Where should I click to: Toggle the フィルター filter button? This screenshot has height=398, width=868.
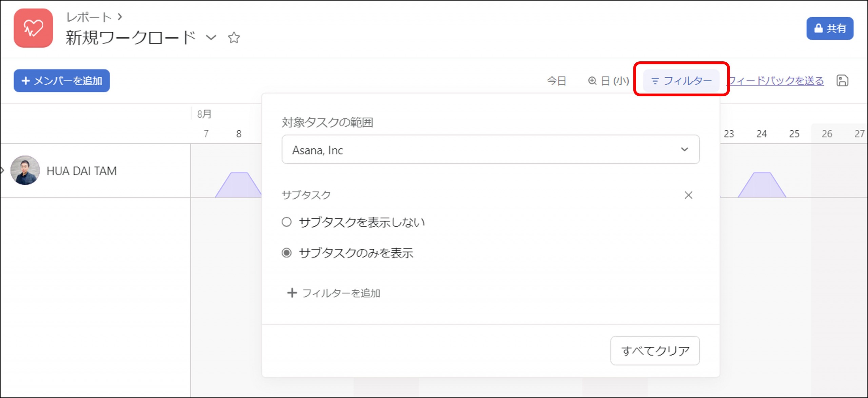(681, 81)
